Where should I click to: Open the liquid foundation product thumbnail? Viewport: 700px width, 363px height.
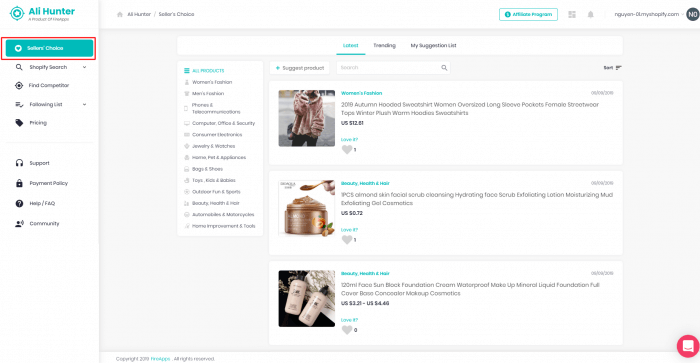[x=307, y=299]
